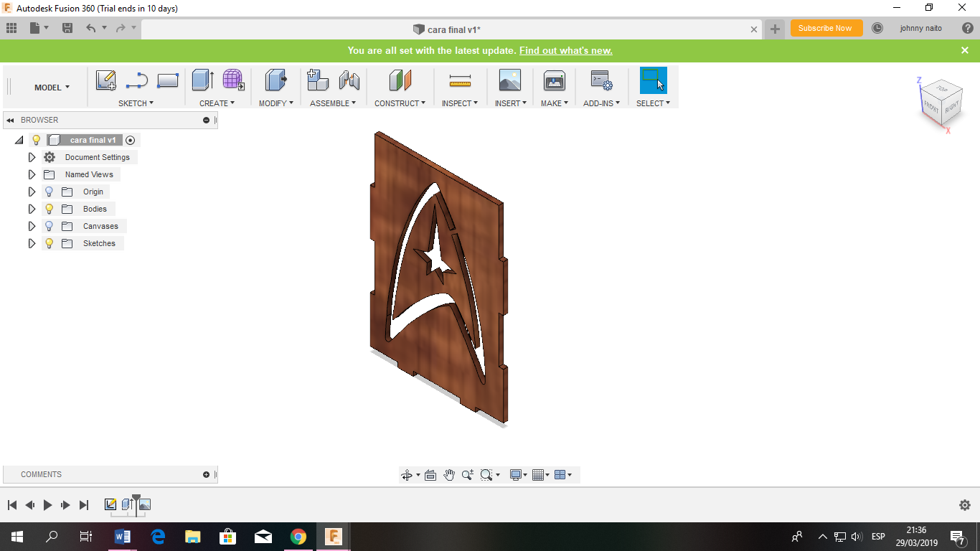Click the Look At icon in navigation bar
This screenshot has width=980, height=551.
(x=430, y=475)
